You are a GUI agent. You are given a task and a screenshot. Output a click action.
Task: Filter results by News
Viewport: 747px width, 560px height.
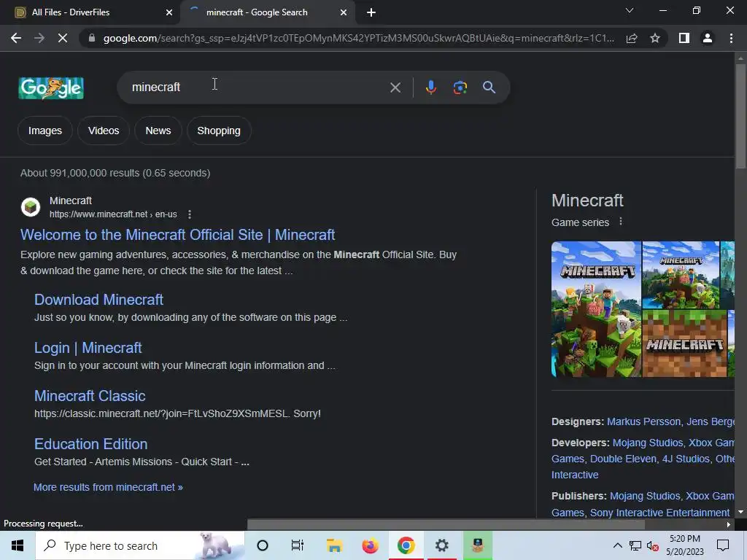click(x=158, y=131)
